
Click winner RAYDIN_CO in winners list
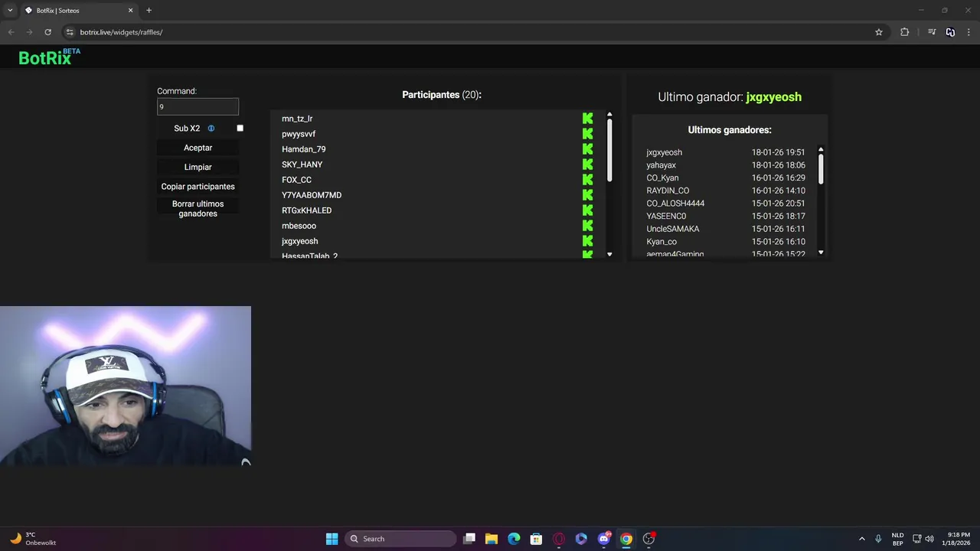668,191
